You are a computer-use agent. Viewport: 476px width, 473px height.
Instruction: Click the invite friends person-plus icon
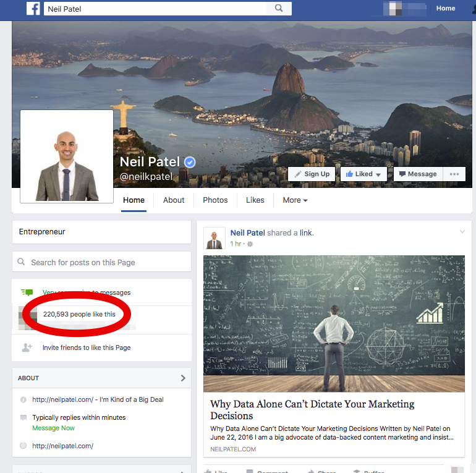coord(27,347)
